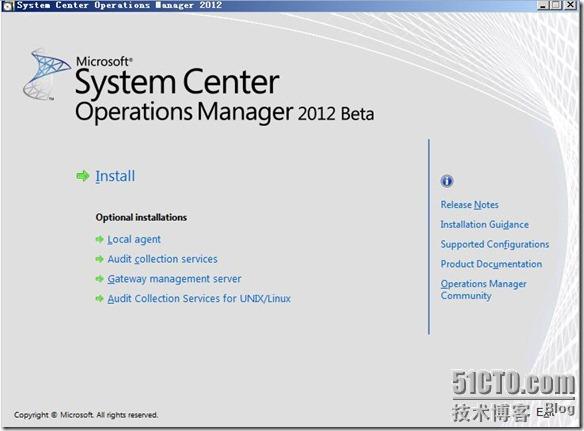This screenshot has width=584, height=431.
Task: Install Audit collection services
Action: [x=162, y=259]
